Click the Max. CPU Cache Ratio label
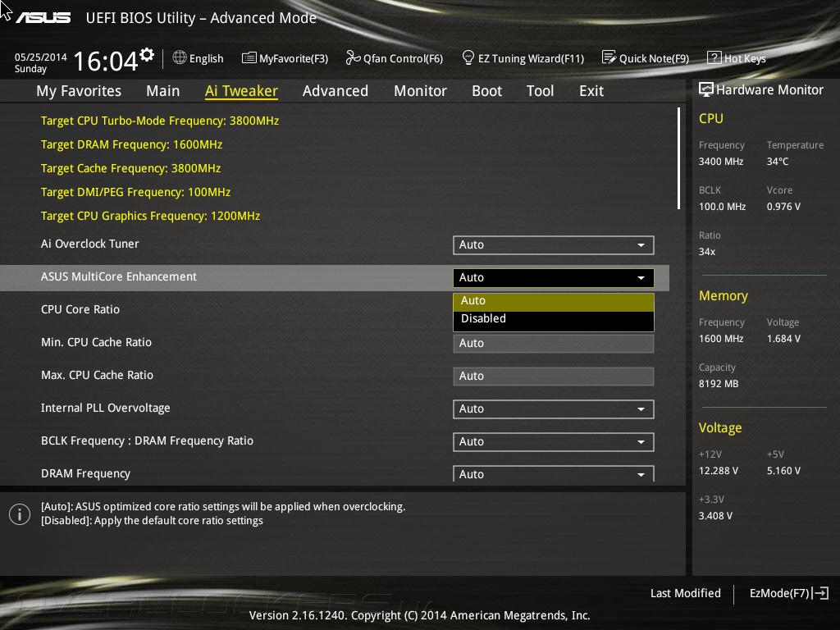The width and height of the screenshot is (840, 630). [x=97, y=375]
